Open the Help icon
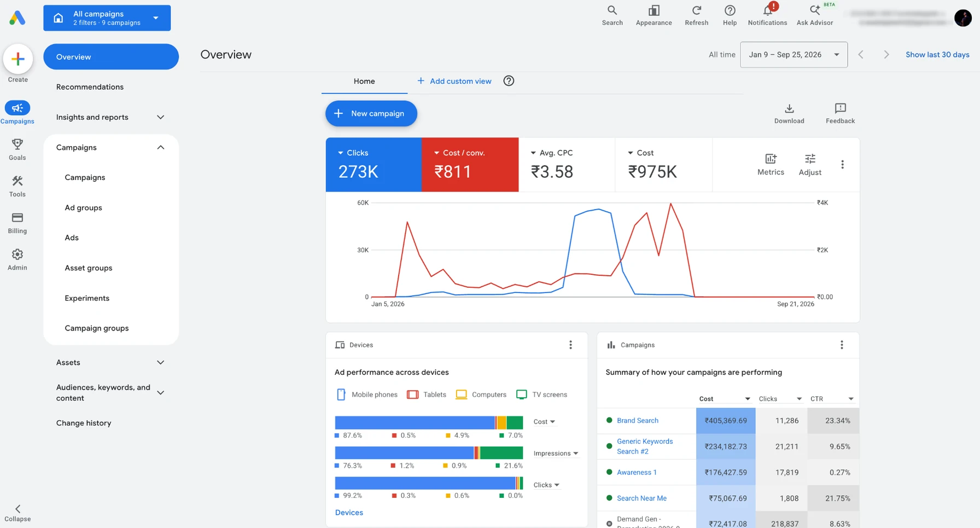 pyautogui.click(x=730, y=10)
